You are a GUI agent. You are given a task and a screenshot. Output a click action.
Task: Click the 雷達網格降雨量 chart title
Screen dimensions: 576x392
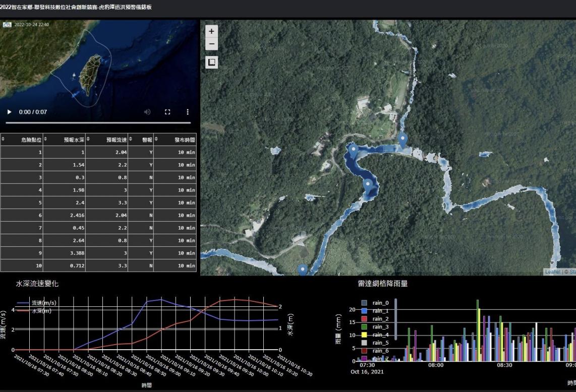(382, 284)
